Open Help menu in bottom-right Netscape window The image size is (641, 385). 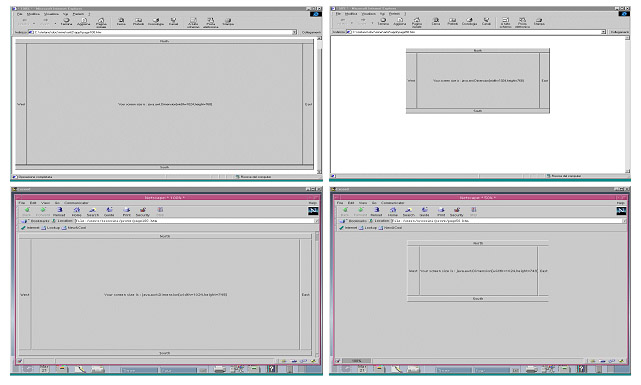click(620, 203)
